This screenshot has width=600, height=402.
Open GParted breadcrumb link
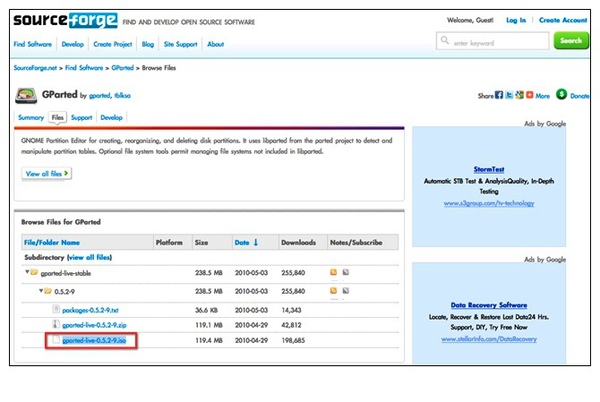(122, 68)
